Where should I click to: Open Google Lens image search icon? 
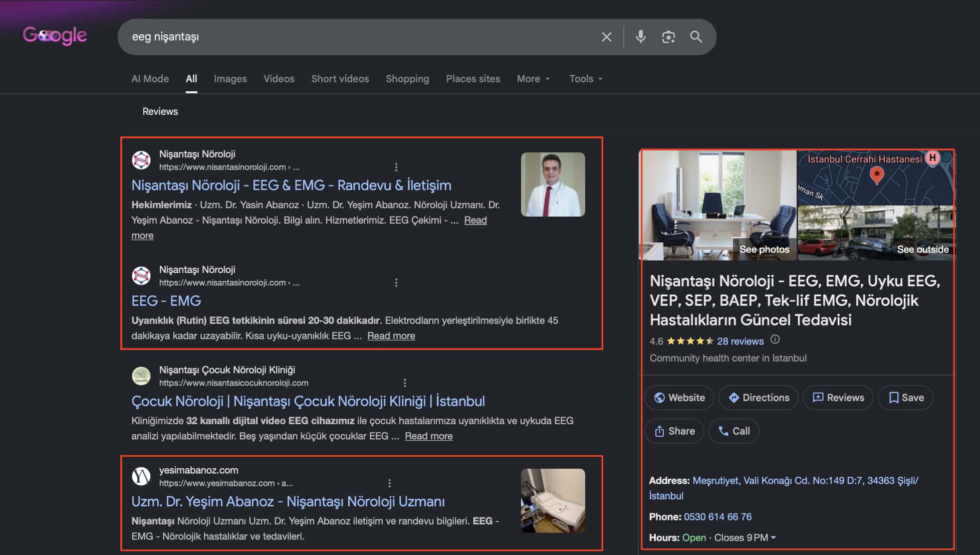click(668, 37)
